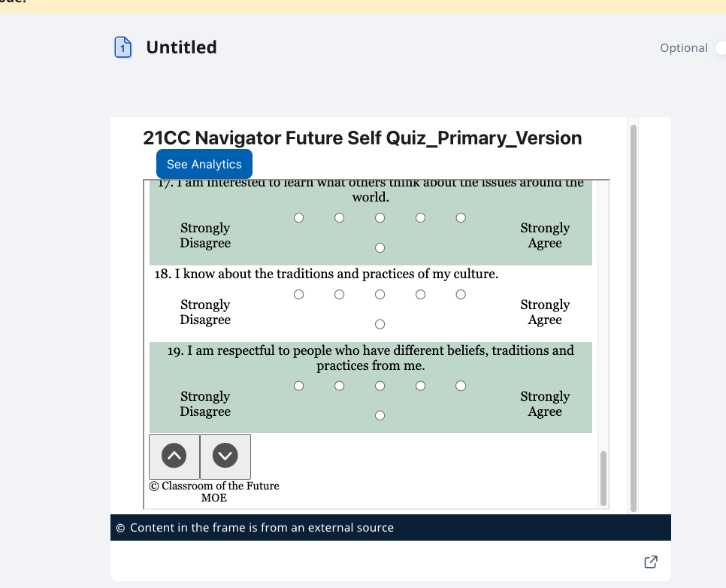Select the lower single radio under question 19
Screen dimensions: 726x588
[380, 416]
